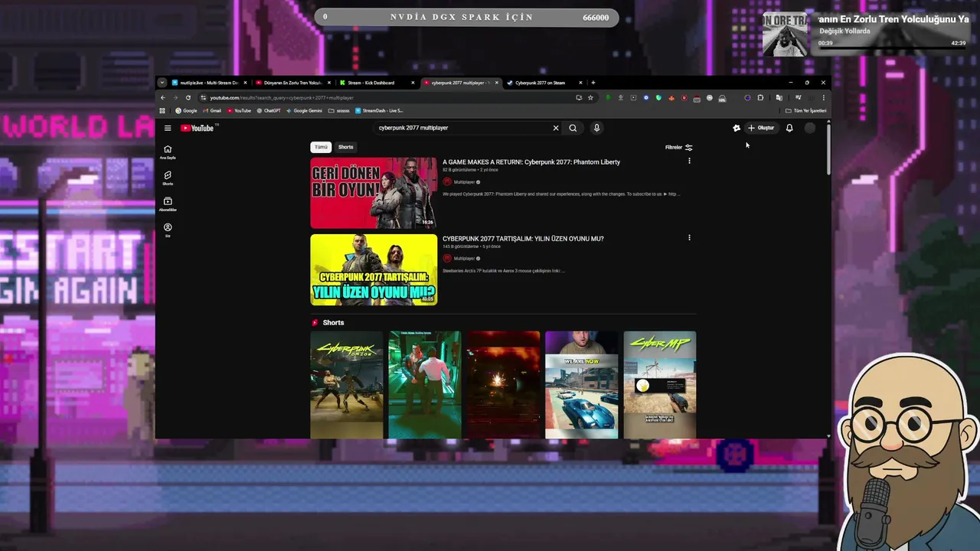Start voice search with microphone icon
Viewport: 980px width, 551px height.
(596, 128)
